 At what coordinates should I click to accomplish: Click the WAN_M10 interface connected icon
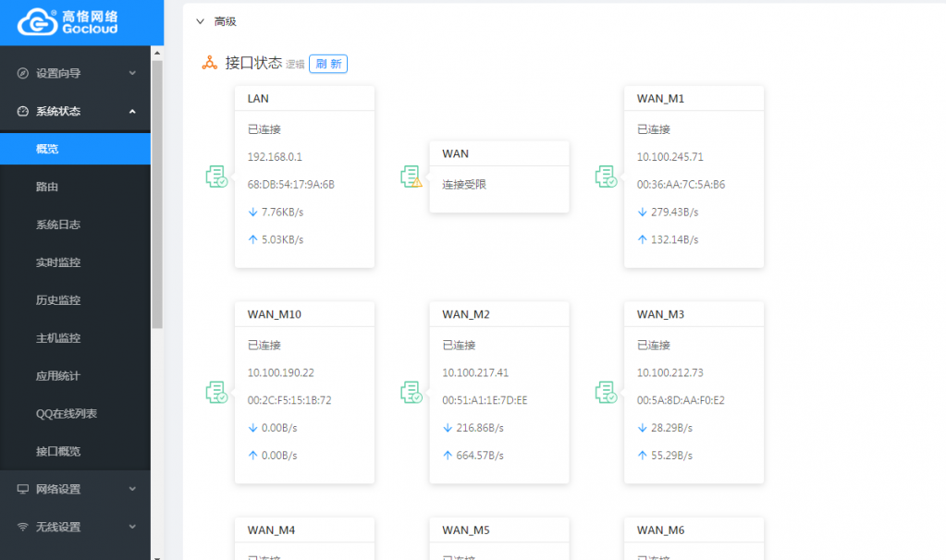(x=216, y=393)
